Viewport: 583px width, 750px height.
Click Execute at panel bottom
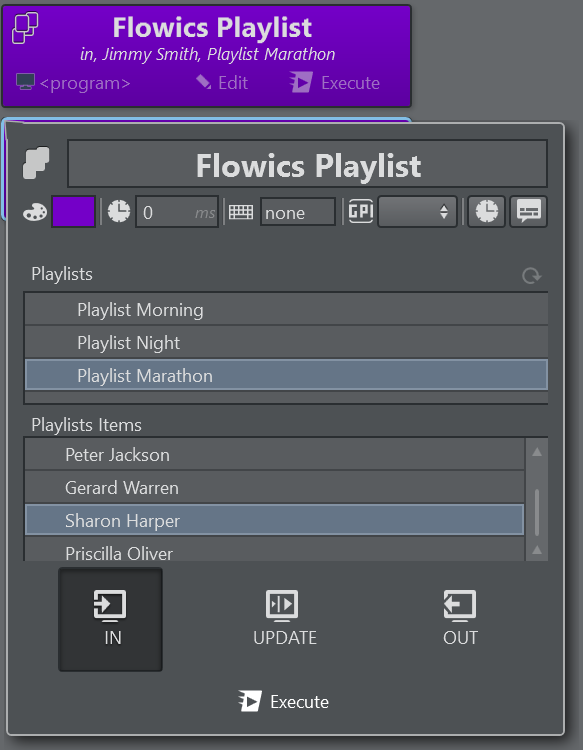click(x=284, y=702)
